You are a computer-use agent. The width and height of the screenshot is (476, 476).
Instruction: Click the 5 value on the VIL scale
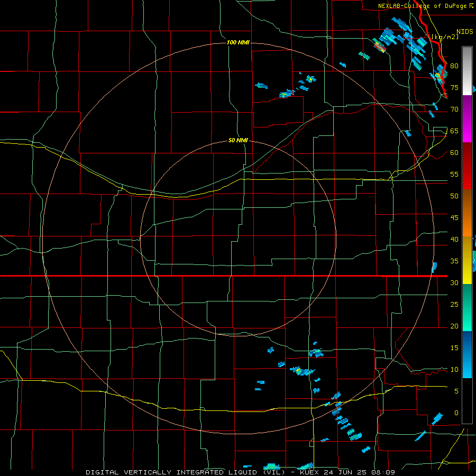tap(456, 391)
